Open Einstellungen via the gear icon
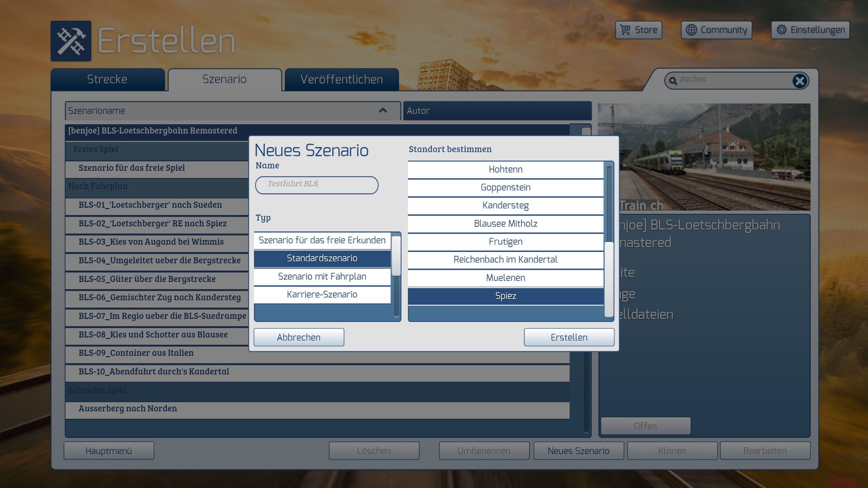This screenshot has height=488, width=868. pos(781,30)
